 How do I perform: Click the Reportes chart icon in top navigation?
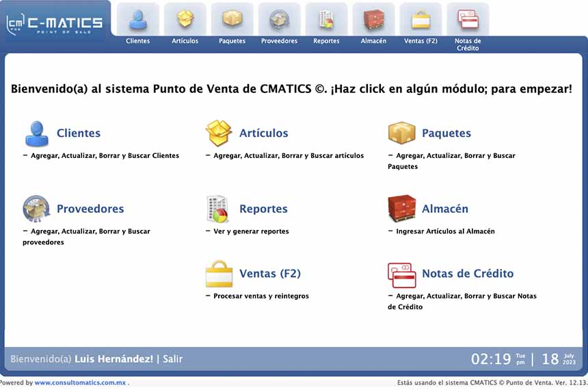[326, 19]
